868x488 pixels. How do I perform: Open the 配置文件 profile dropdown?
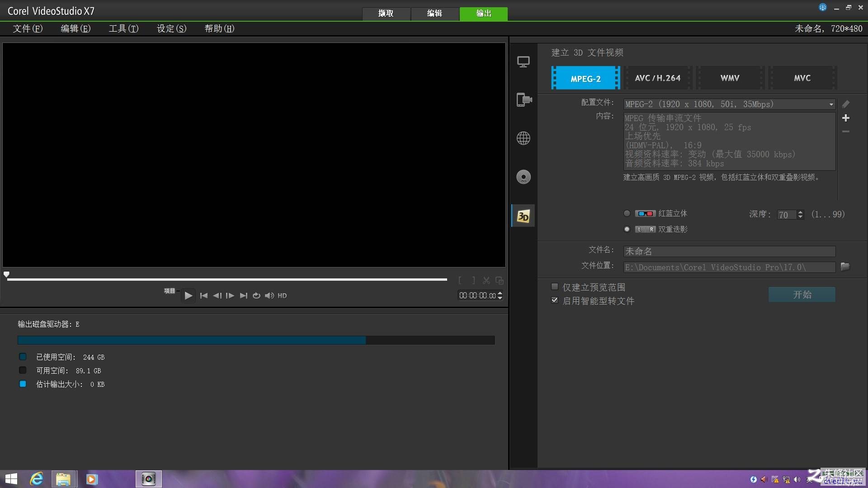click(x=729, y=104)
